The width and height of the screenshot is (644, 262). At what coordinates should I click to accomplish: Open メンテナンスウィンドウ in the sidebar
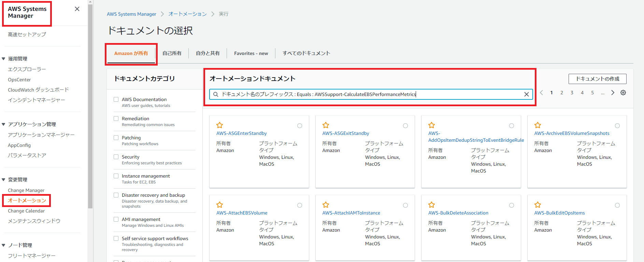click(34, 221)
